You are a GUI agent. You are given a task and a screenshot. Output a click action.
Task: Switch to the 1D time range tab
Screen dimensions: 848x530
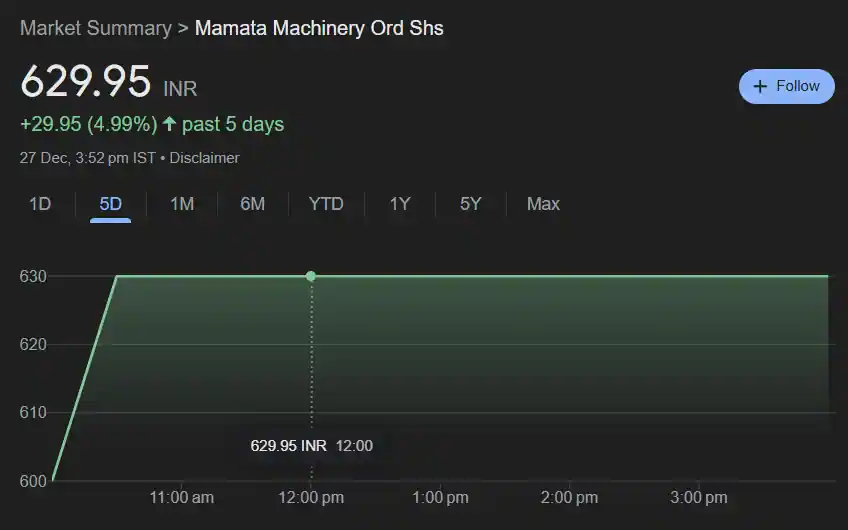coord(39,204)
